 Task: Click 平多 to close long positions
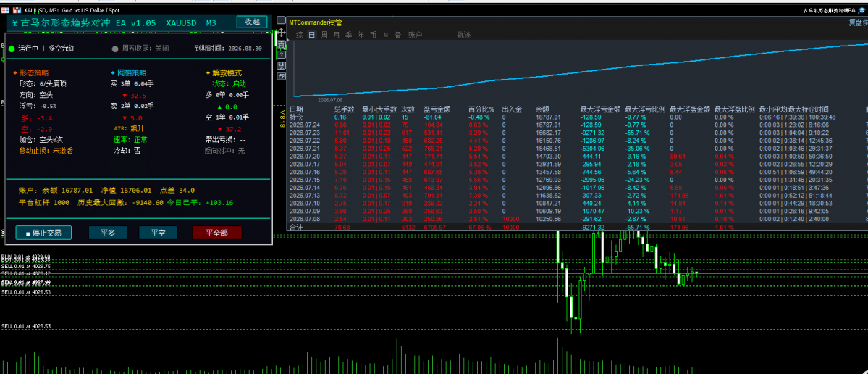coord(108,233)
